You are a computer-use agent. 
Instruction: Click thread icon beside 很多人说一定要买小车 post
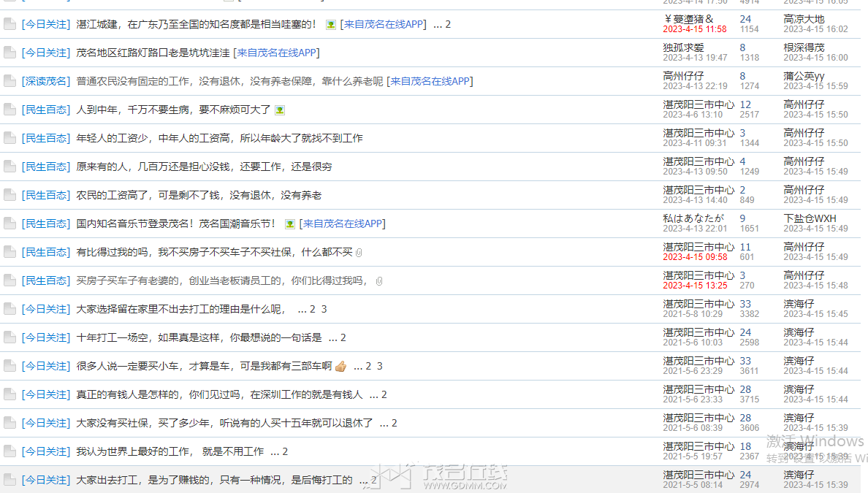pos(9,366)
